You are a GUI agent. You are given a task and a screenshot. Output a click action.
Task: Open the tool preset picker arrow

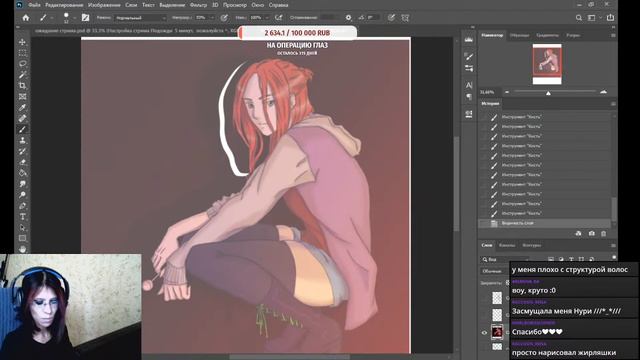pos(52,18)
